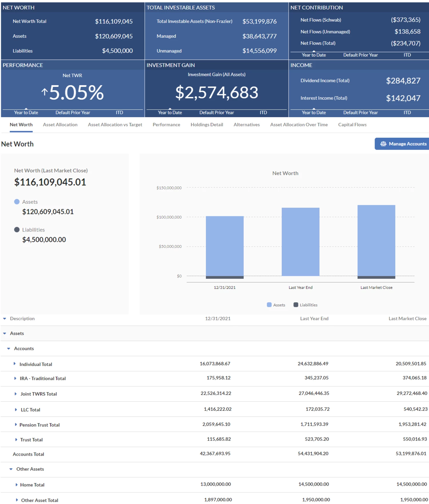Click the Last Market Close assets bar

[376, 240]
